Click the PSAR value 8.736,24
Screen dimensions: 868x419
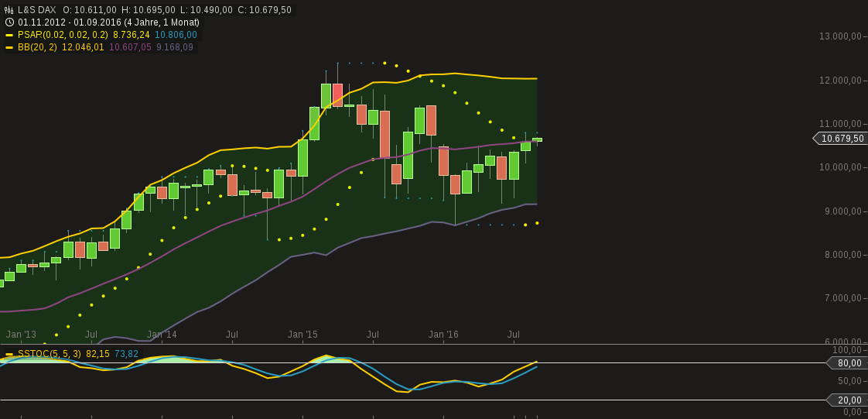pyautogui.click(x=132, y=35)
